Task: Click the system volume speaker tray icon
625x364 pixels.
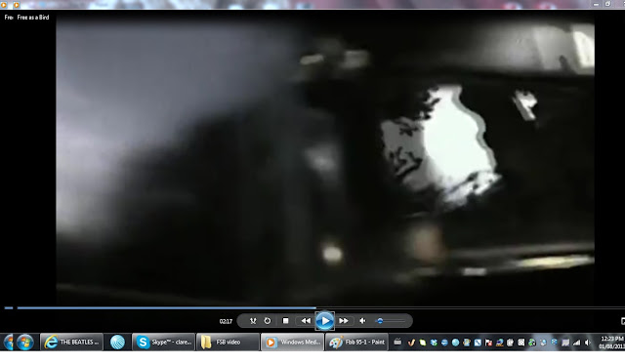Action: [588, 343]
